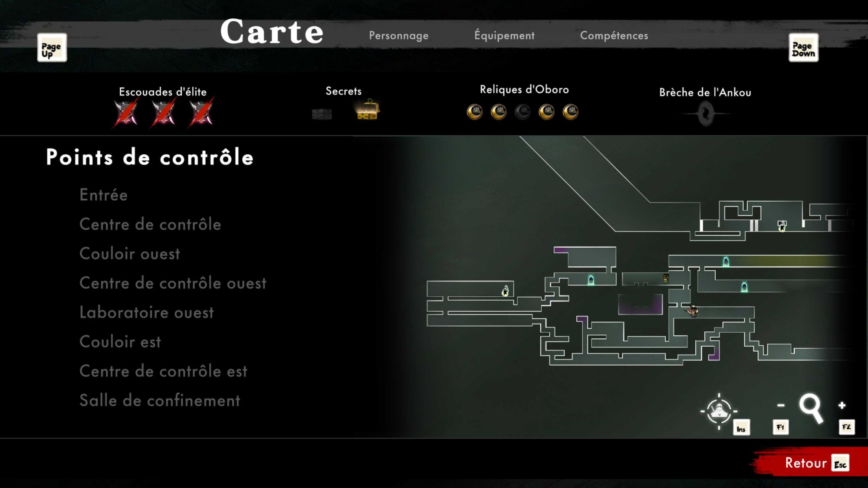The width and height of the screenshot is (868, 488).
Task: Click the F1 key icon
Action: click(780, 427)
